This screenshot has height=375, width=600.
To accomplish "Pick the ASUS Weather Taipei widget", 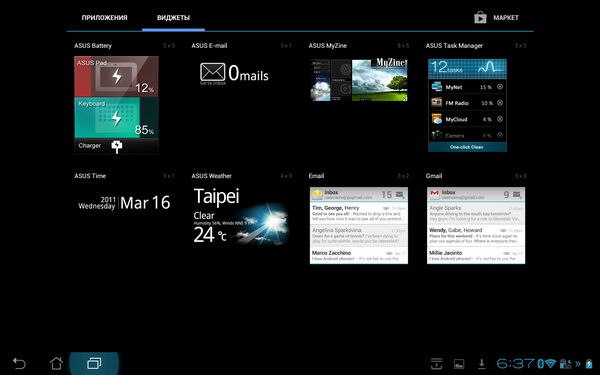I will pos(241,216).
